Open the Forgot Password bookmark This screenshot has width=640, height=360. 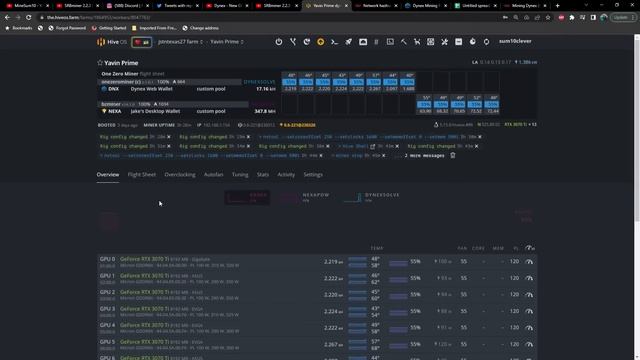click(x=67, y=28)
